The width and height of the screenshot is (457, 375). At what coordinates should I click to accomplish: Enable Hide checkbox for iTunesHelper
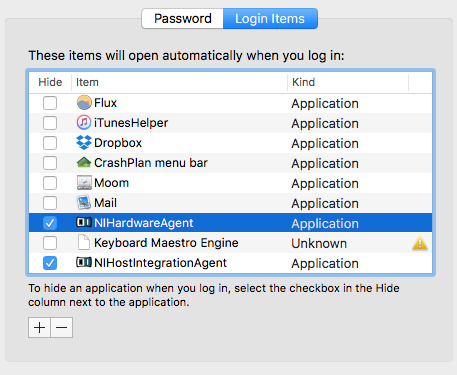[x=50, y=123]
